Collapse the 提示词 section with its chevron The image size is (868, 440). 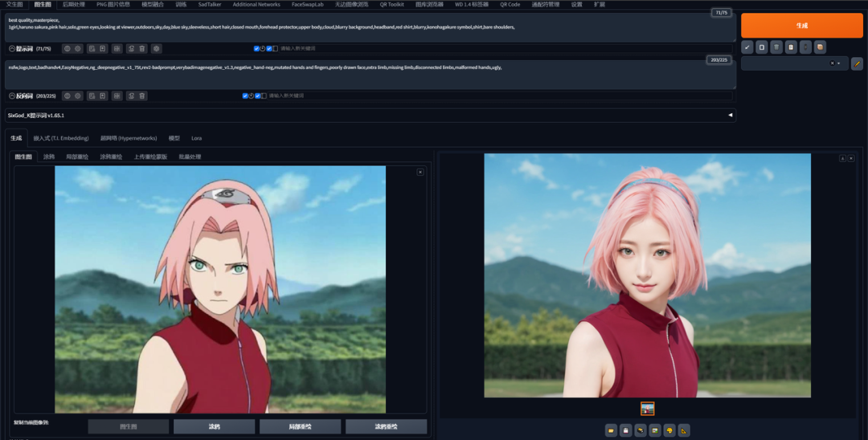coord(11,49)
